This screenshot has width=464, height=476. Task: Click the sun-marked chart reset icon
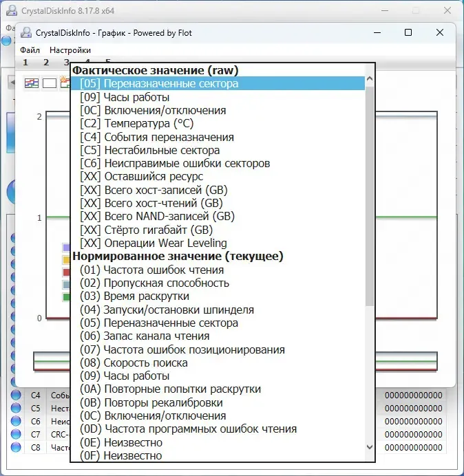65,83
